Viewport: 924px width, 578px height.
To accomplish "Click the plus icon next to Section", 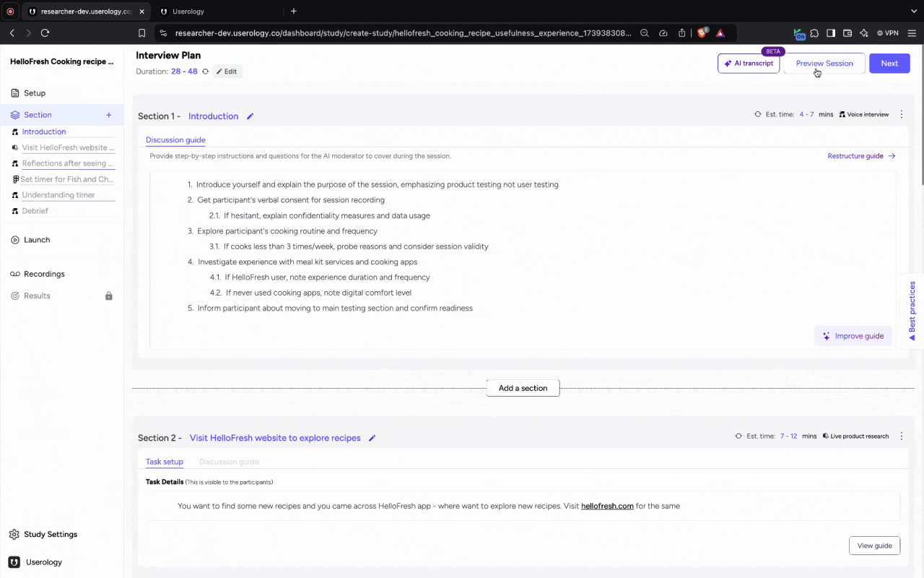I will [x=109, y=115].
